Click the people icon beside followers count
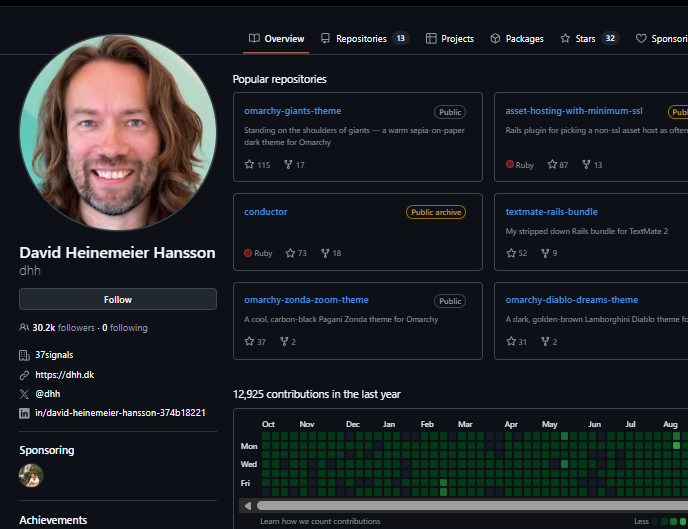Viewport: 688px width, 529px height. click(24, 328)
